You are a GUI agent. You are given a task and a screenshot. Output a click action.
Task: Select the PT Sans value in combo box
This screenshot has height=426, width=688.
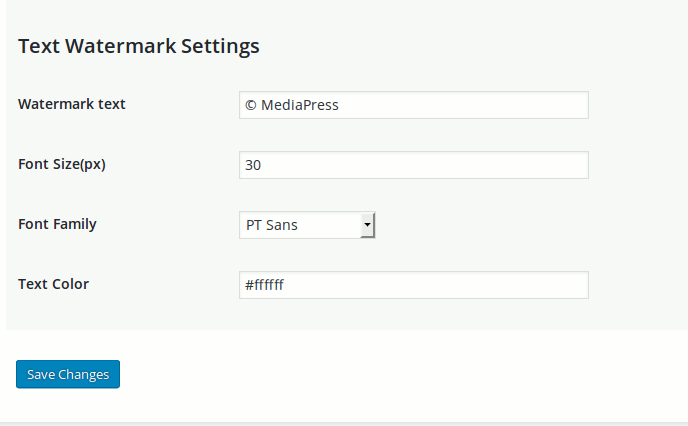point(272,225)
